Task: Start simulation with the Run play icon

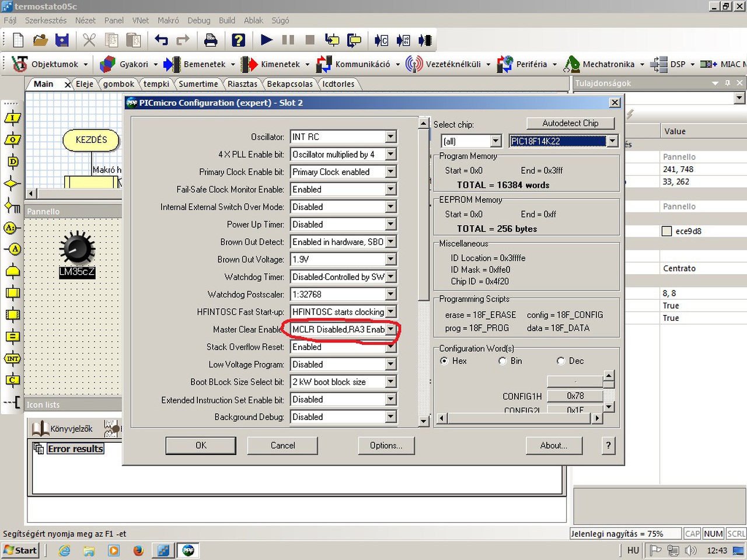Action: 267,40
